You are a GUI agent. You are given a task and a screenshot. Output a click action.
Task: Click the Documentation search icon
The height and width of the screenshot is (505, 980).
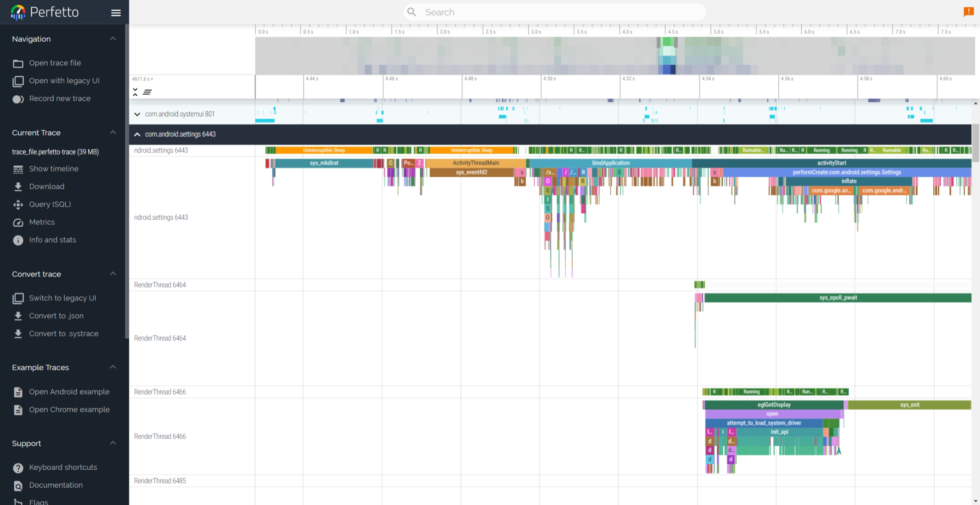click(18, 486)
